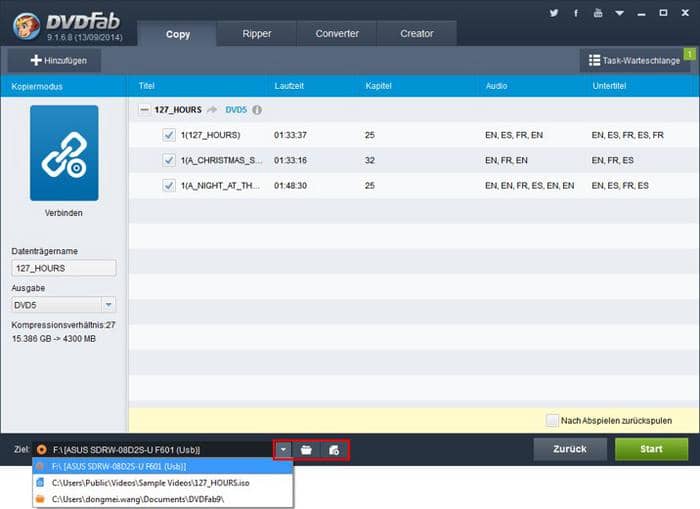Click the green Start button

click(x=651, y=449)
